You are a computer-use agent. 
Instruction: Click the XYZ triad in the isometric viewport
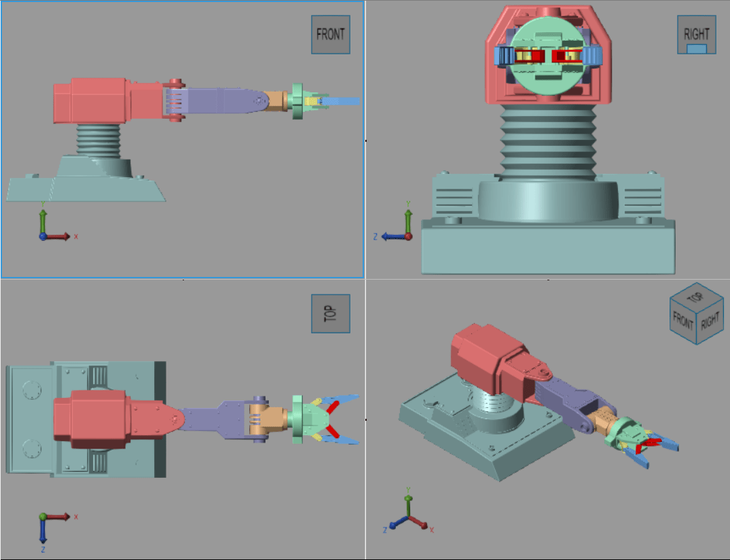point(407,517)
